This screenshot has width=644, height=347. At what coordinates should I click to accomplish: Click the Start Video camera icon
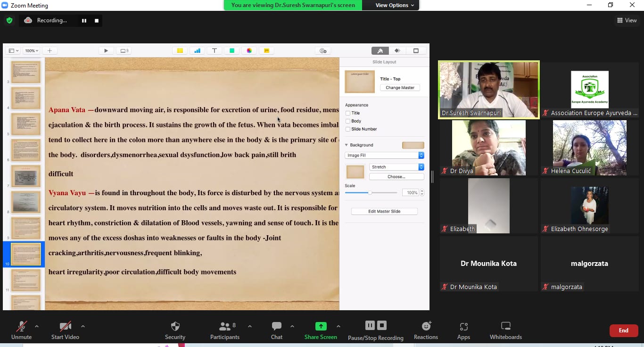[x=65, y=326]
